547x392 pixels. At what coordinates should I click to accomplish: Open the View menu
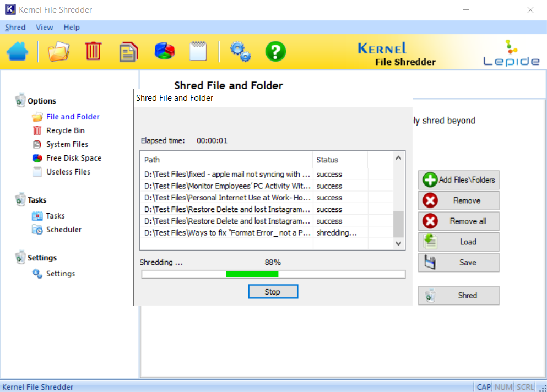(44, 27)
